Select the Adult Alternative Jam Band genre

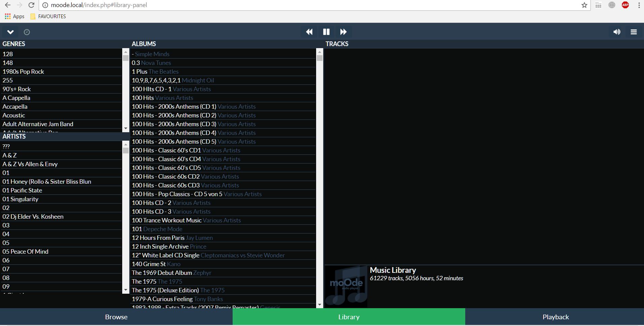[x=61, y=124]
